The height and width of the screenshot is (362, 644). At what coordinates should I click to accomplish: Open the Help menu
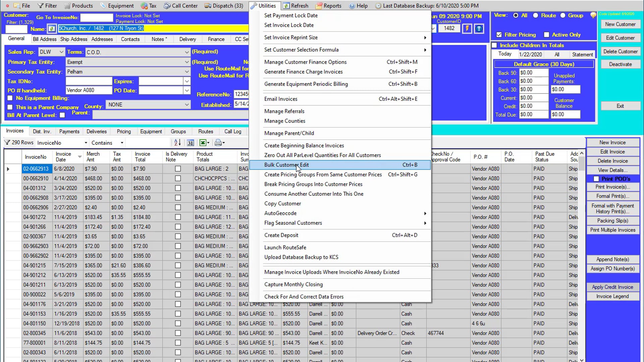[358, 6]
